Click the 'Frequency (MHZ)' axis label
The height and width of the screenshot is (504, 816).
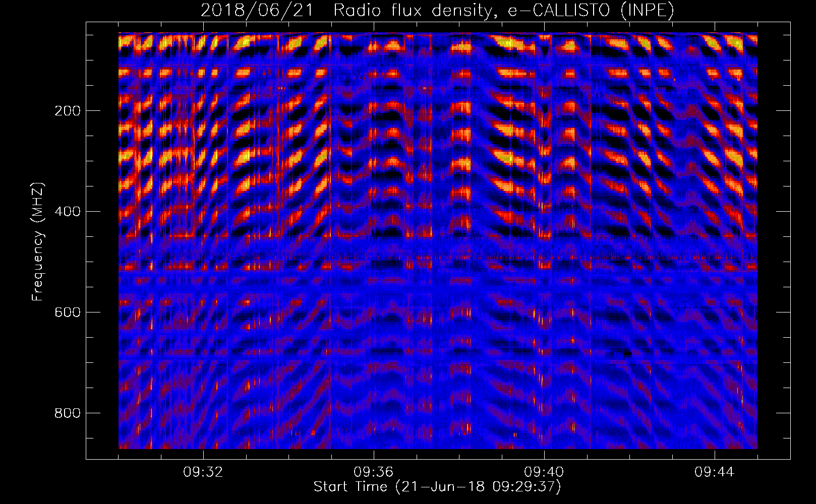38,241
